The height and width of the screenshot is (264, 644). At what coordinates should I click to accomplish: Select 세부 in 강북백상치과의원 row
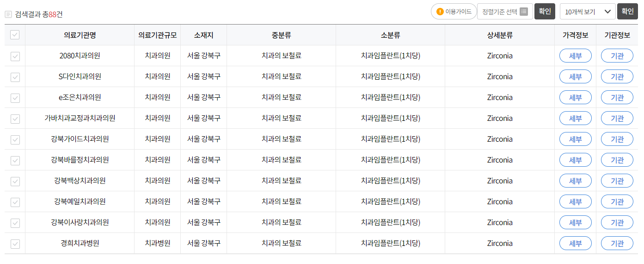(576, 181)
